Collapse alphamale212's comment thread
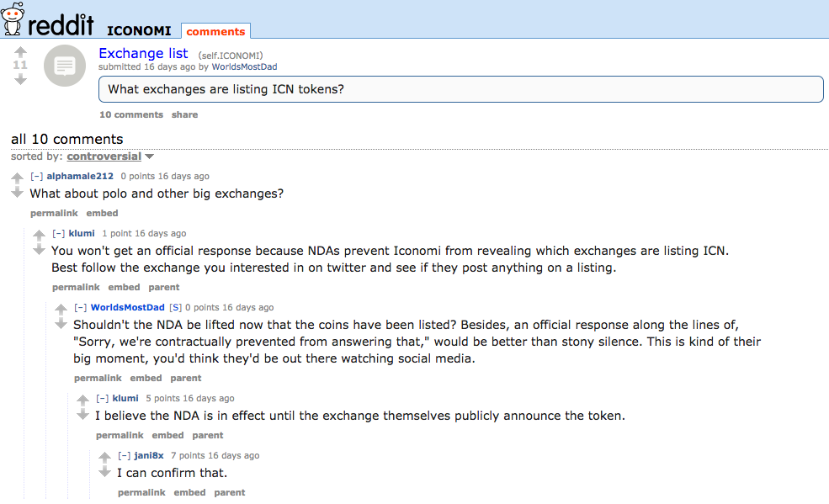 pos(36,176)
